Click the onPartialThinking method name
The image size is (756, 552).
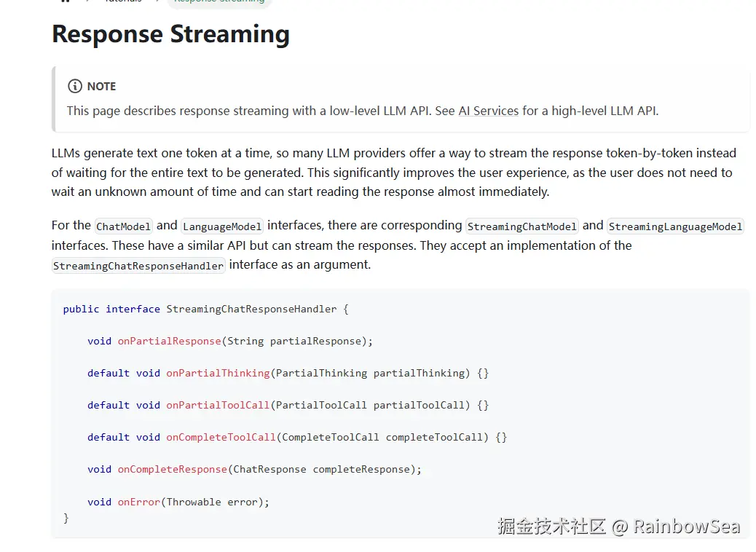click(218, 373)
